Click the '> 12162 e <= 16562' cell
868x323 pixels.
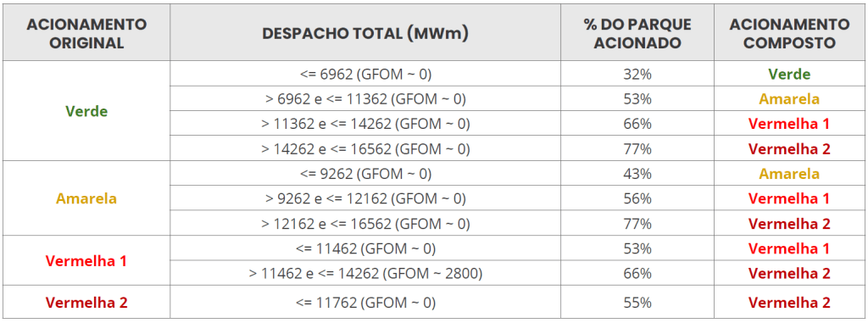tap(365, 223)
